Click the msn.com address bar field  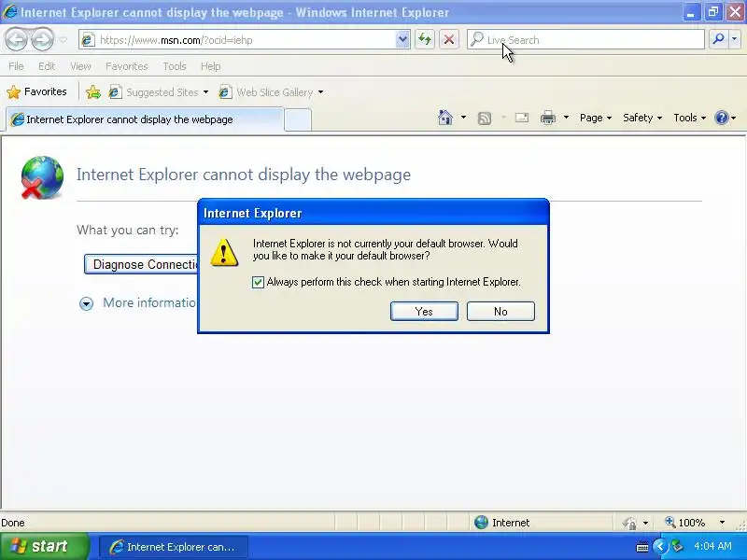point(237,40)
